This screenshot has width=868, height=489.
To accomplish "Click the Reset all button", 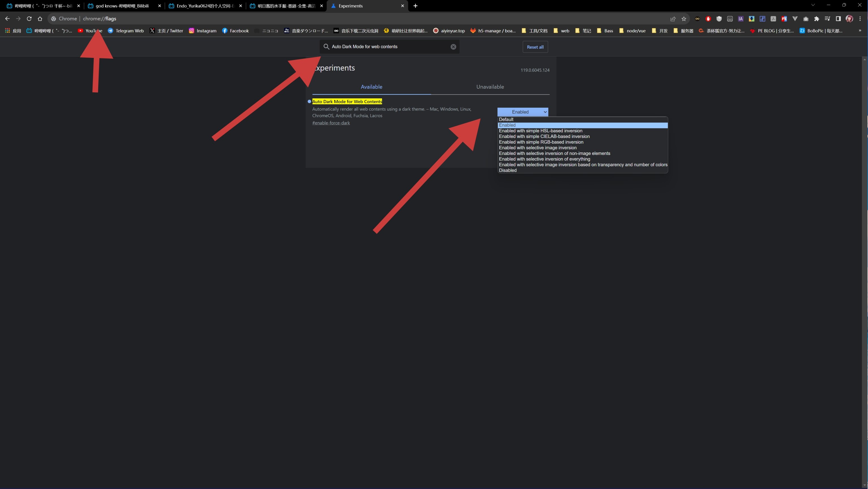I will tap(535, 47).
